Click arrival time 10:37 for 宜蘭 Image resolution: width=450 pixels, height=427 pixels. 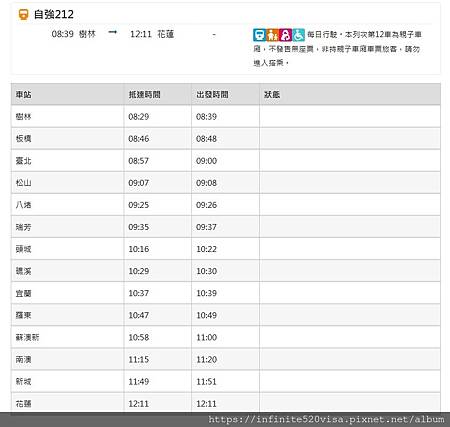click(139, 293)
